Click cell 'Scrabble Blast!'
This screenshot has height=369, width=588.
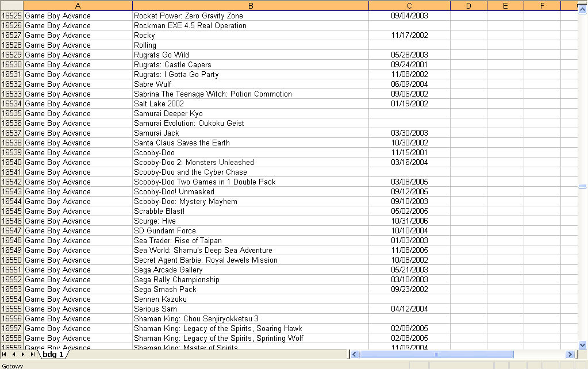click(x=251, y=211)
